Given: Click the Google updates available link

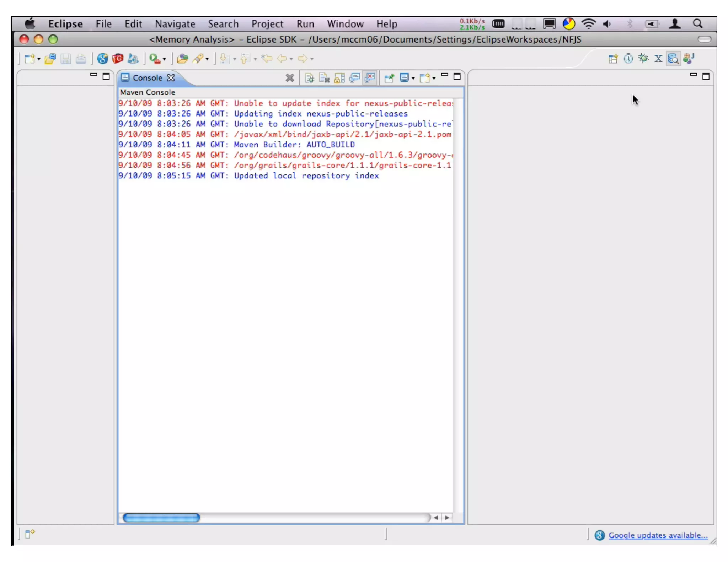Looking at the screenshot, I should pos(658,535).
